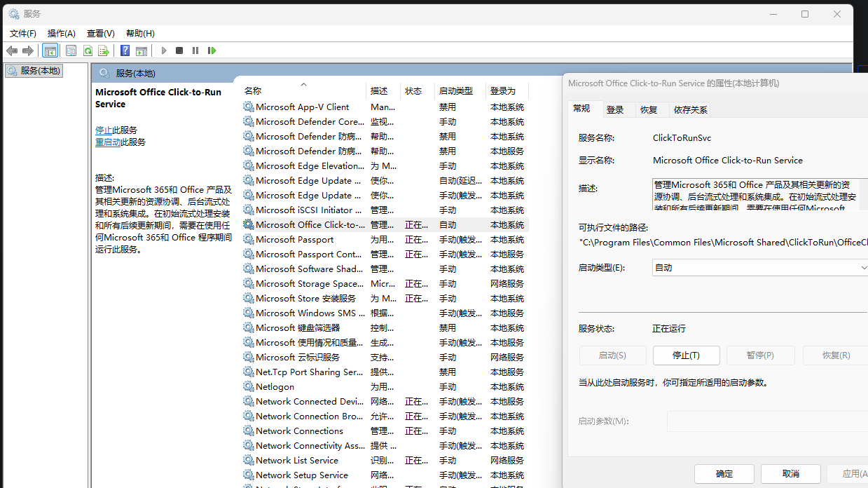The image size is (868, 488).
Task: Select Microsoft Store 安装服务 row
Action: coord(385,298)
